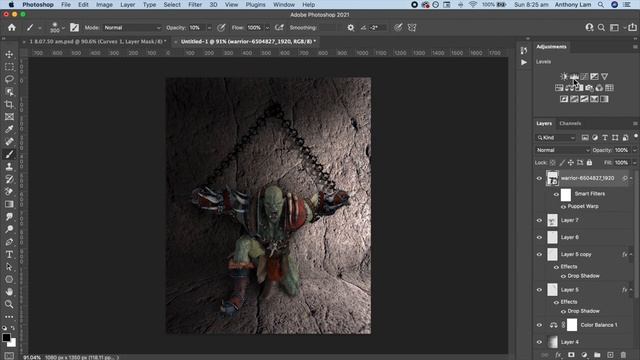Select the Clone Stamp tool

pos(9,167)
